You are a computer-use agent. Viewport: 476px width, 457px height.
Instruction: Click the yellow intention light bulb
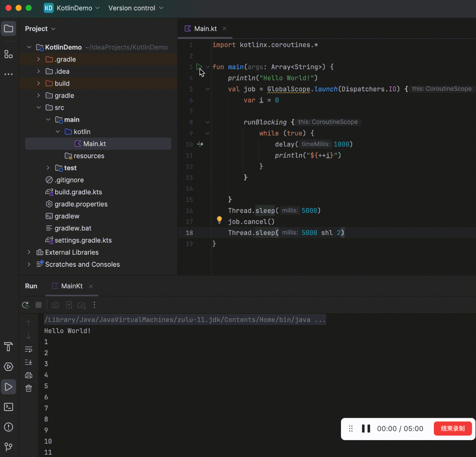tap(219, 220)
